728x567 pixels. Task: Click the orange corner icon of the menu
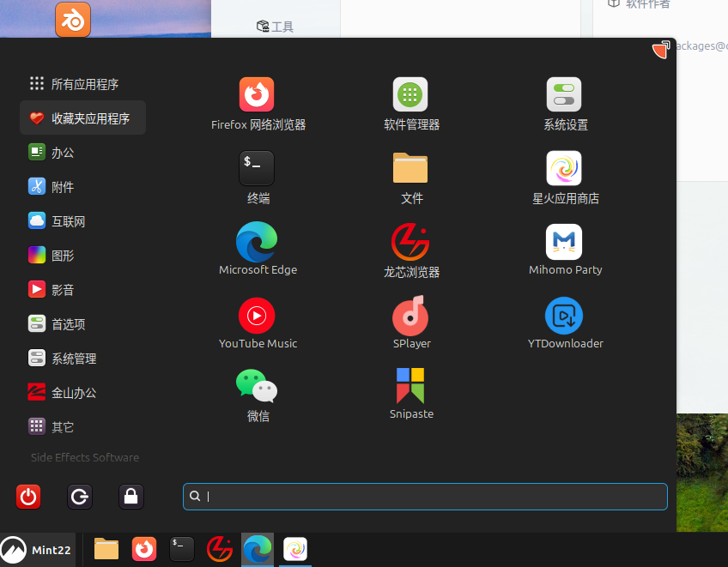[661, 49]
